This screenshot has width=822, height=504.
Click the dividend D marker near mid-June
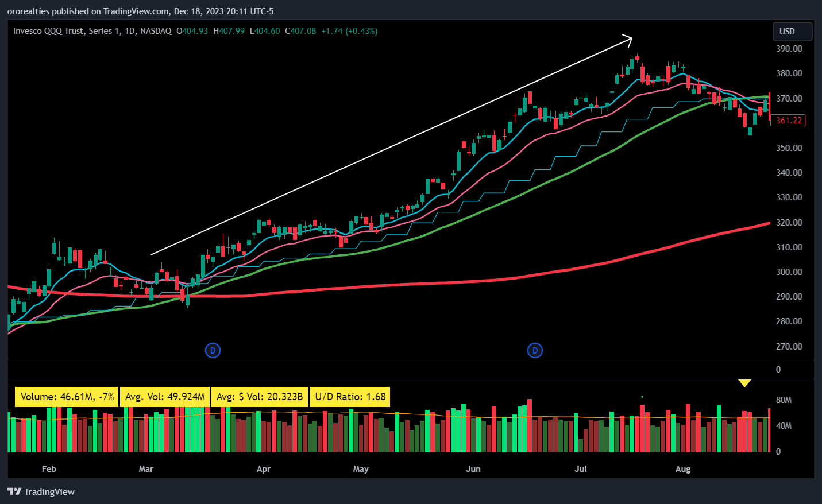535,350
